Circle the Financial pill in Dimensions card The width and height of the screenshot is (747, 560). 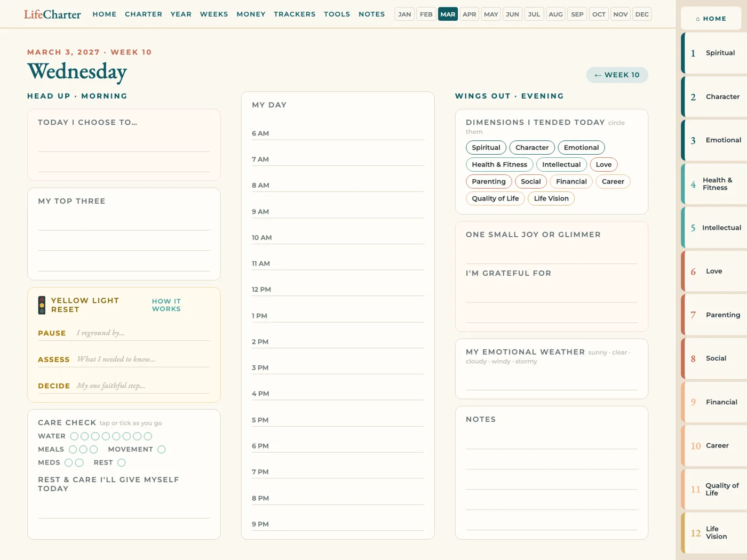pos(571,182)
